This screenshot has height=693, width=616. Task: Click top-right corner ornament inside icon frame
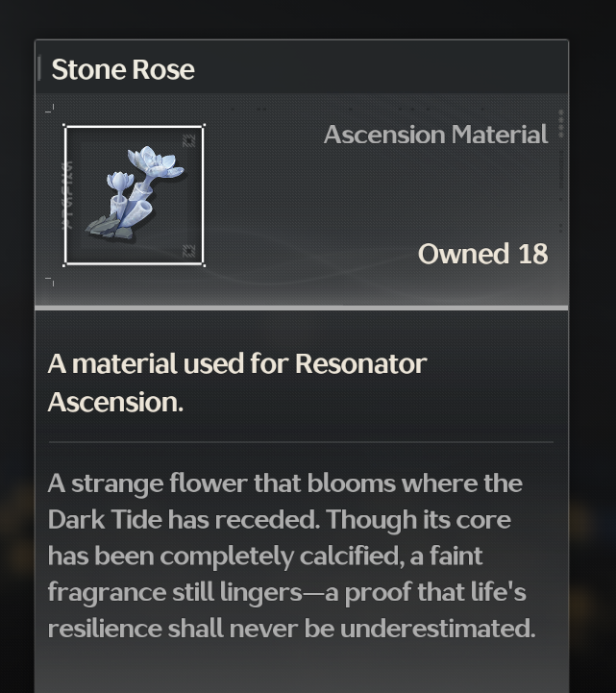(188, 140)
